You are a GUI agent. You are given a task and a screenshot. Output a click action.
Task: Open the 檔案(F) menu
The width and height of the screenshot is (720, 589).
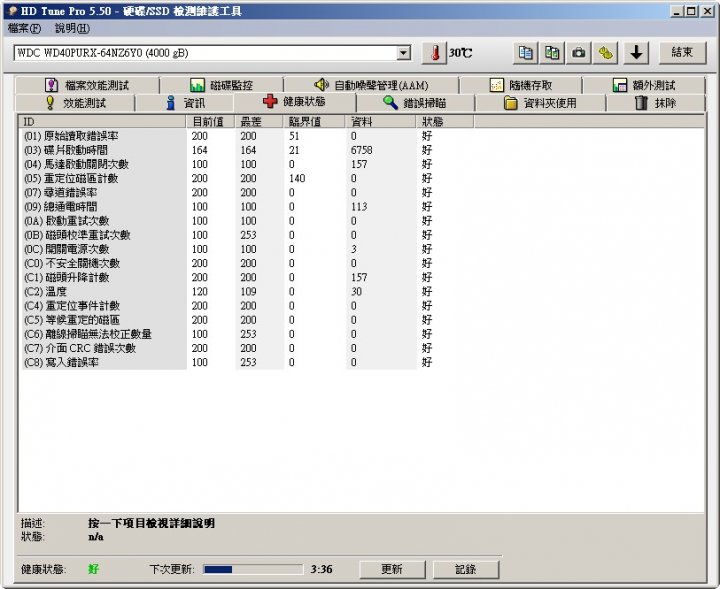[24, 28]
